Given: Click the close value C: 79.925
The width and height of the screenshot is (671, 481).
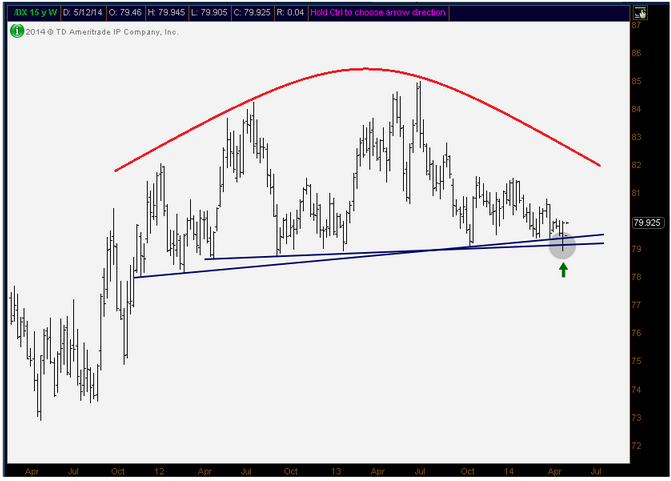Looking at the screenshot, I should coord(252,12).
